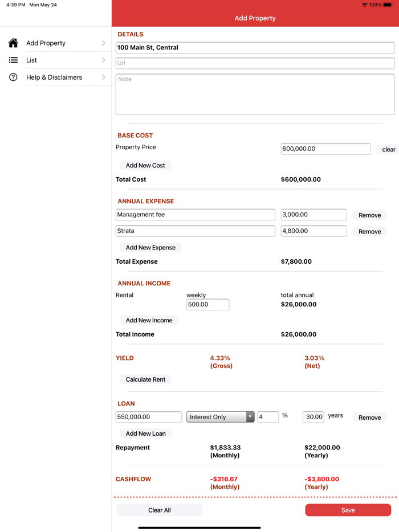Screen dimensions: 399x532
Task: Click Add New Cost
Action: pos(144,165)
